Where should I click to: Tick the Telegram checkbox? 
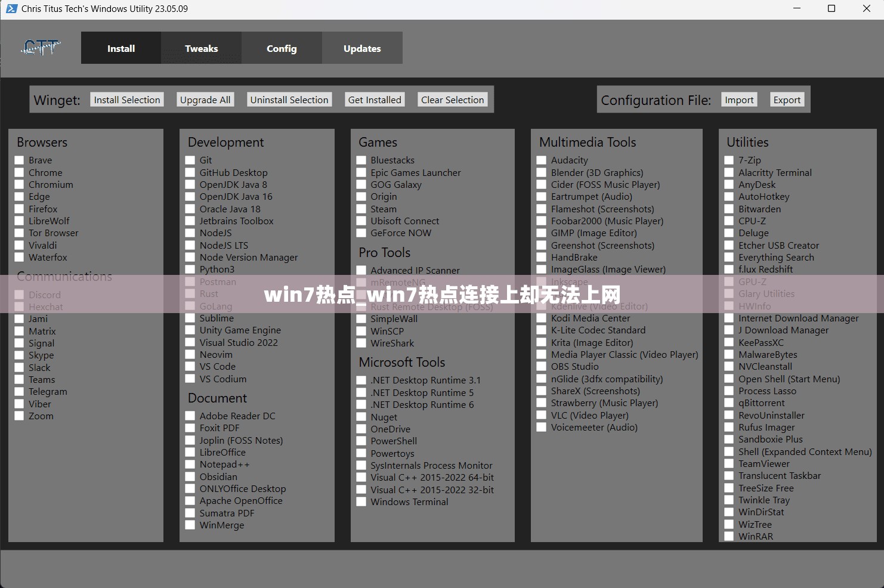tap(19, 392)
